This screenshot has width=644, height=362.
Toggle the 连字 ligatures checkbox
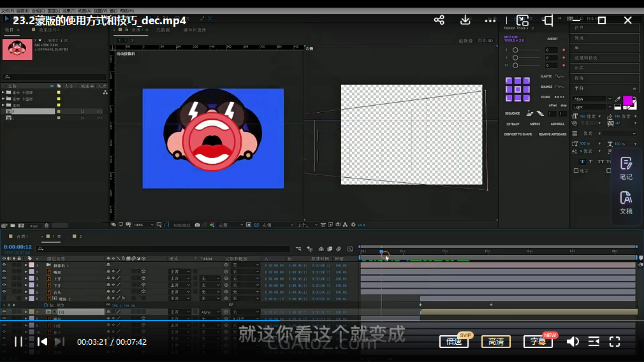576,171
